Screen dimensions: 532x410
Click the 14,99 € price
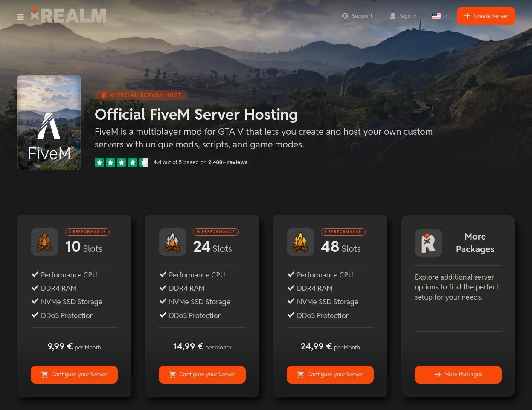tap(188, 346)
